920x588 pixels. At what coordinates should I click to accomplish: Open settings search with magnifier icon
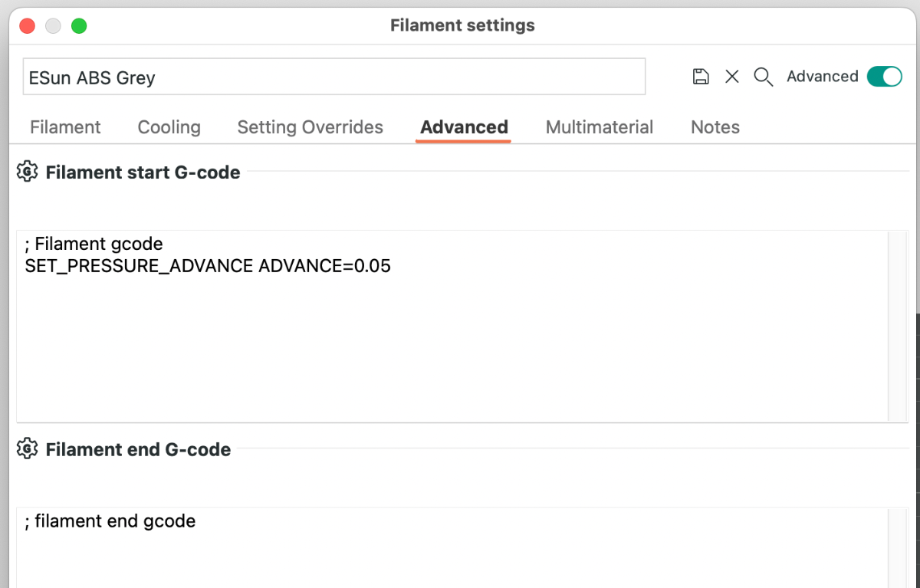(764, 77)
